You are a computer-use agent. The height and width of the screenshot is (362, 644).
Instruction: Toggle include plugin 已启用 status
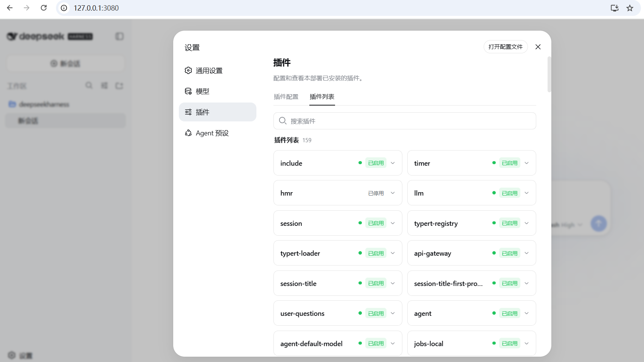376,163
